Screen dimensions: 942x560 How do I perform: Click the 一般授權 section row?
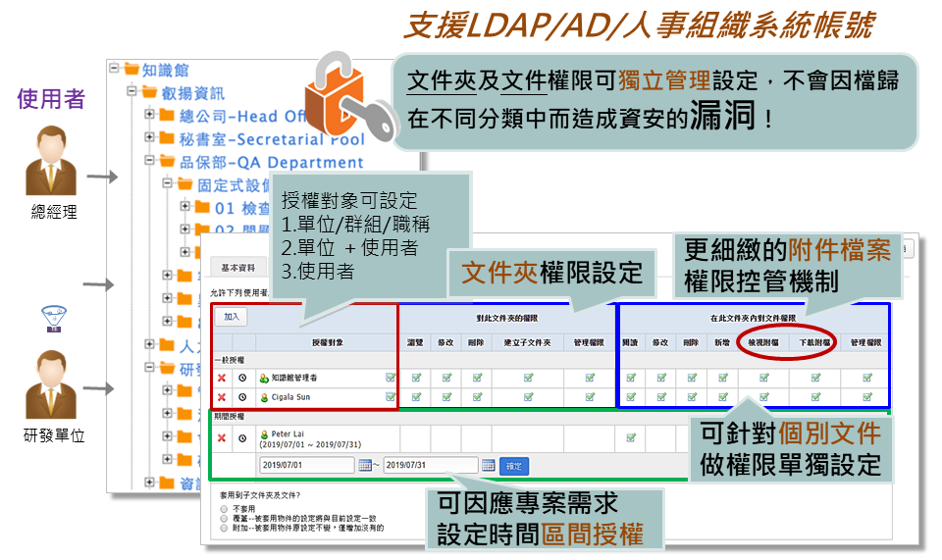(551, 360)
